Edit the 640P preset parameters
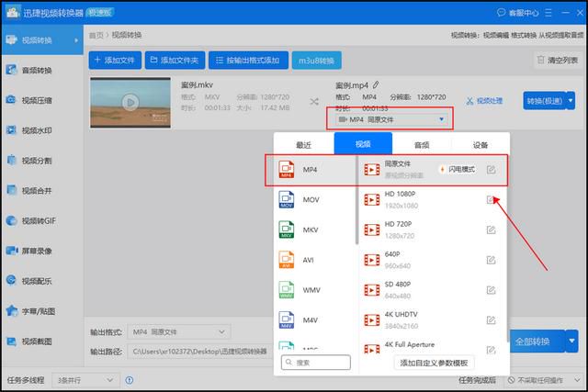The image size is (588, 392). pos(491,260)
